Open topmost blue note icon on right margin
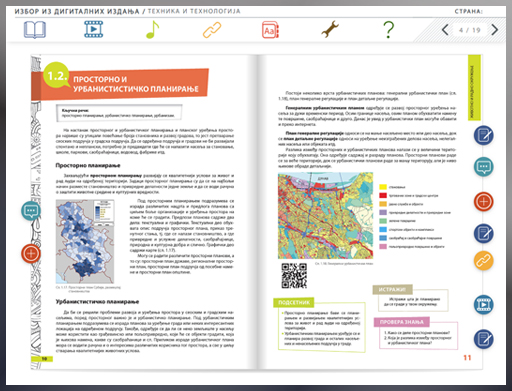The image size is (512, 391). tap(484, 135)
